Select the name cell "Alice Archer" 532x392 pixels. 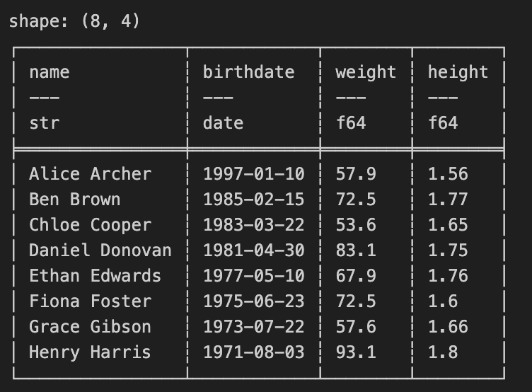pos(90,174)
